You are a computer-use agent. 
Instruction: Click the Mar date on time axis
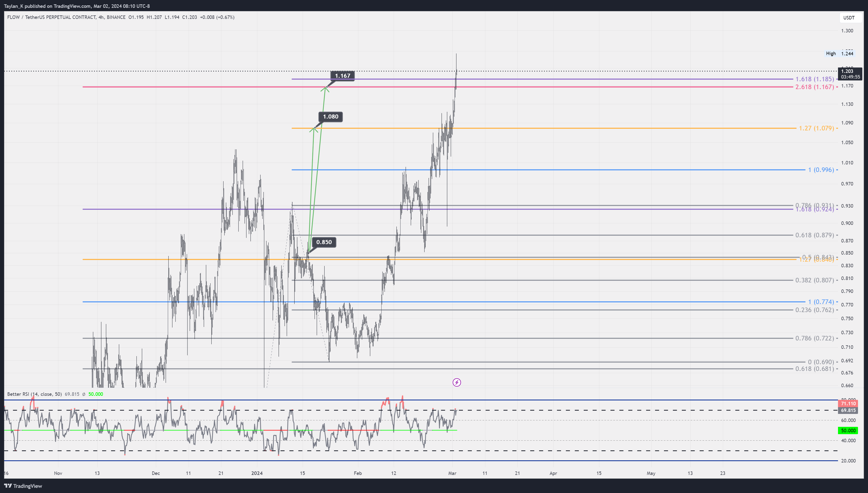pyautogui.click(x=452, y=473)
